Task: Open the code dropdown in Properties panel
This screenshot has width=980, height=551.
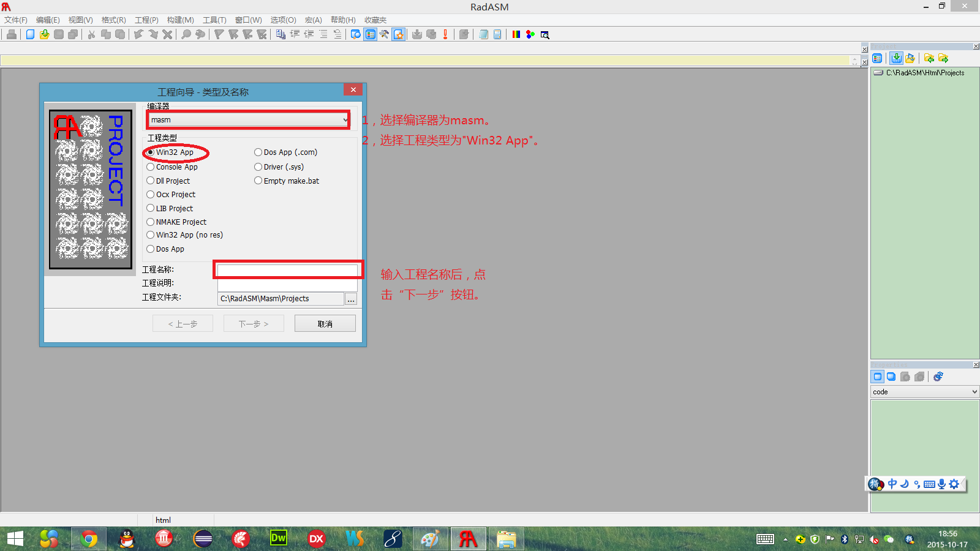Action: (924, 391)
